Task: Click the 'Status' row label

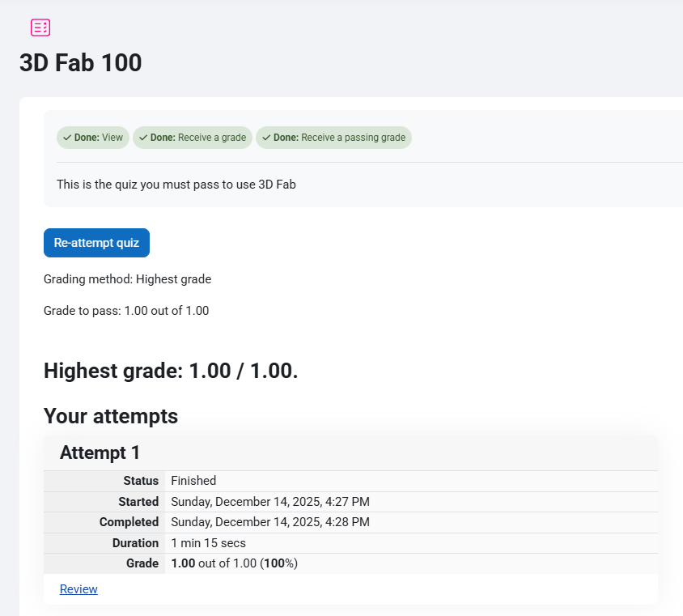Action: pos(141,481)
